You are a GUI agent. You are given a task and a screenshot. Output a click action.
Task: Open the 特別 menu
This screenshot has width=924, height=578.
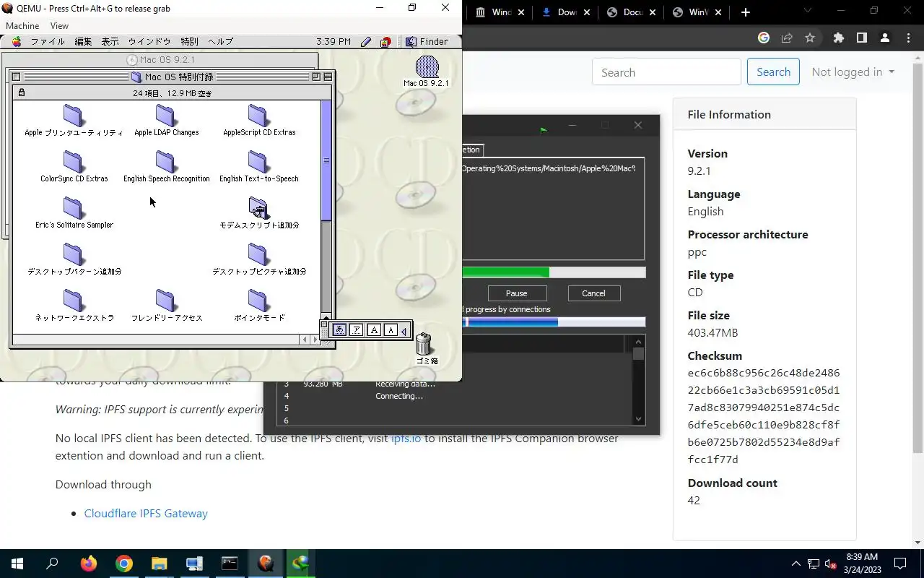[189, 42]
